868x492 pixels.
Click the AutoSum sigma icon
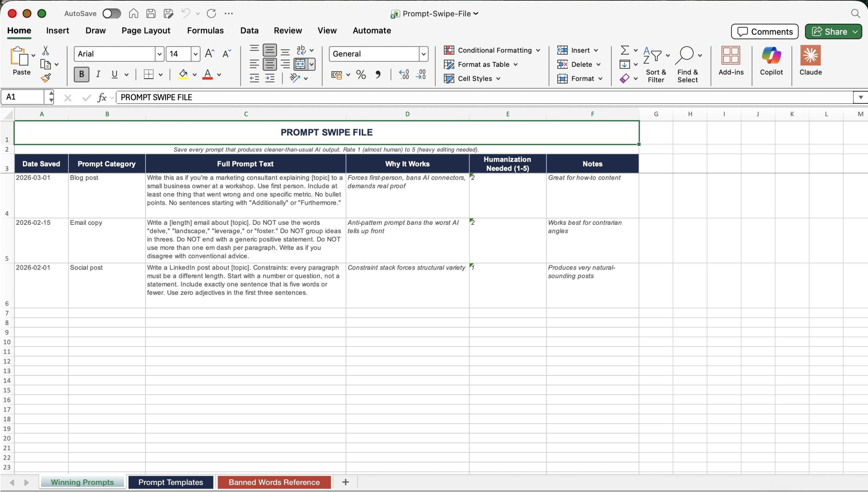(625, 50)
